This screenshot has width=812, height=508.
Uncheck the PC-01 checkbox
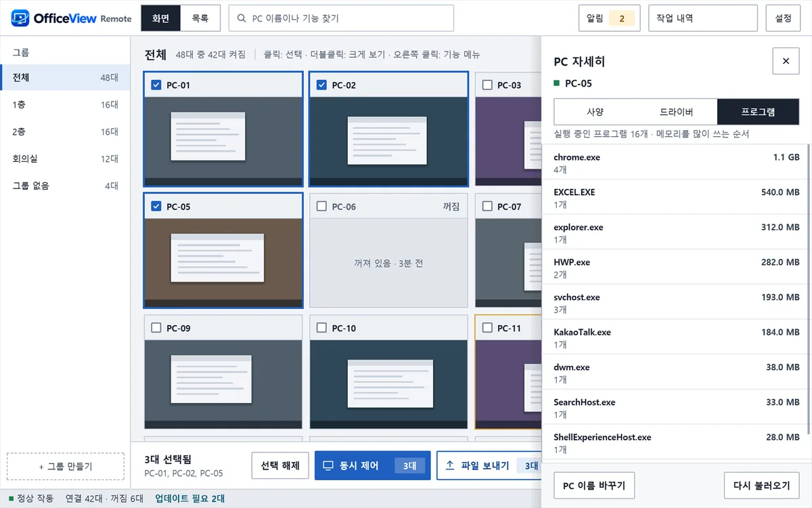click(156, 85)
